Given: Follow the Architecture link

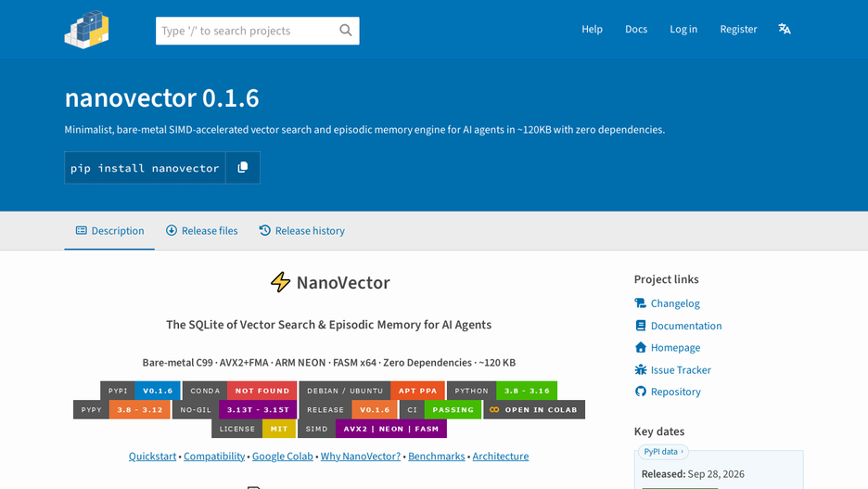Looking at the screenshot, I should (x=501, y=456).
